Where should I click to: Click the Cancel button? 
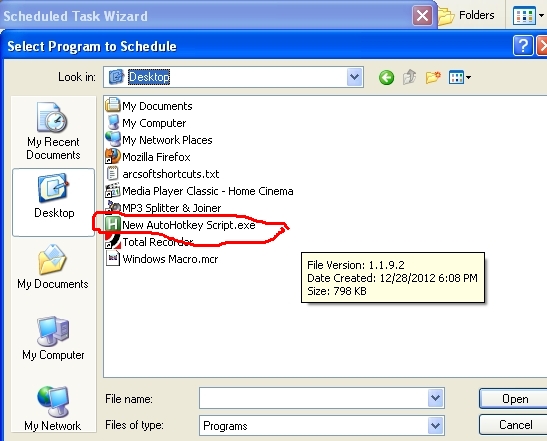point(515,425)
